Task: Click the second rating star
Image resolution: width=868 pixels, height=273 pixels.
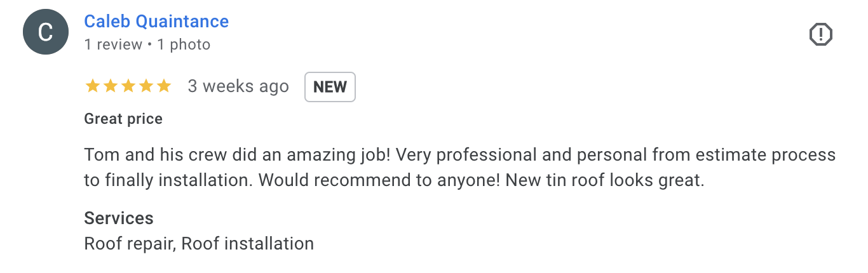Action: click(111, 86)
